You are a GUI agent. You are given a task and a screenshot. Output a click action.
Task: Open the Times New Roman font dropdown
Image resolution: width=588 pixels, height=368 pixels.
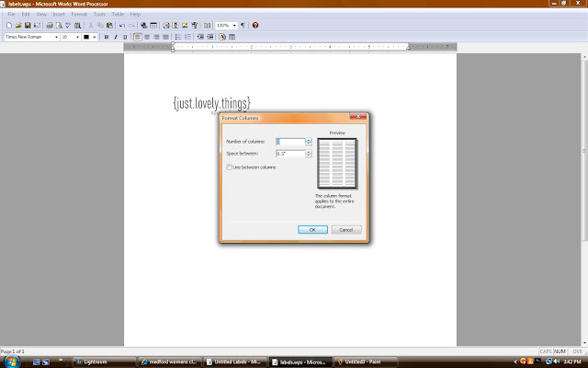click(32, 37)
